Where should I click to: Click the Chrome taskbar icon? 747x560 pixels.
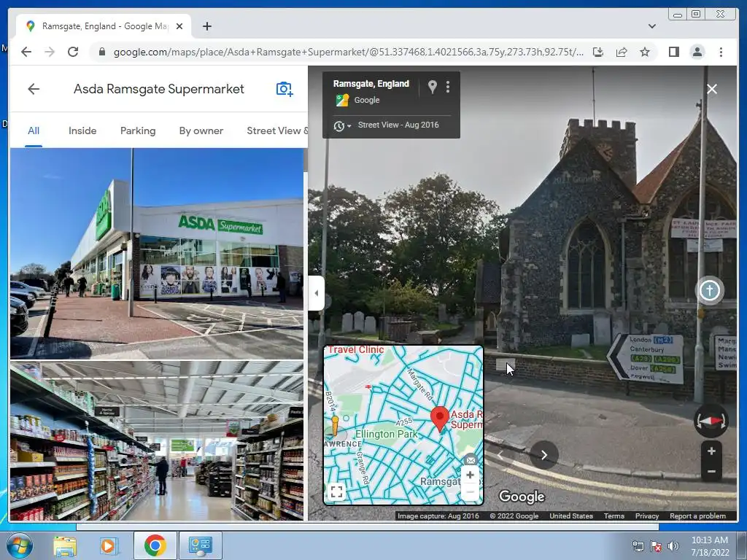pos(155,545)
